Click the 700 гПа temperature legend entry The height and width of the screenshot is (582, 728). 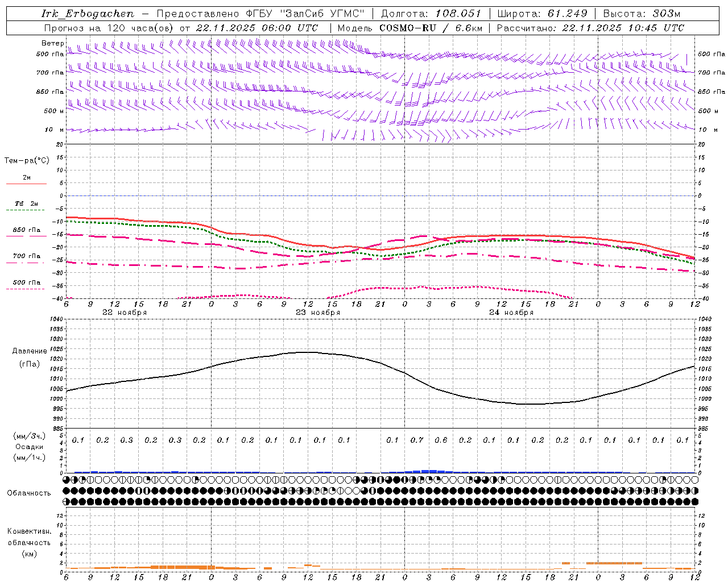(x=27, y=256)
